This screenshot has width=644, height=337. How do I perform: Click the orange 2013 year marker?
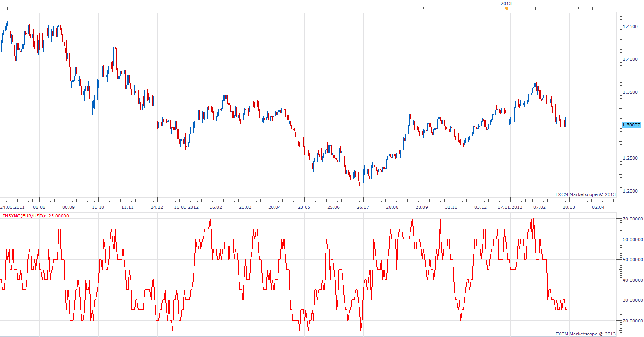[x=506, y=10]
